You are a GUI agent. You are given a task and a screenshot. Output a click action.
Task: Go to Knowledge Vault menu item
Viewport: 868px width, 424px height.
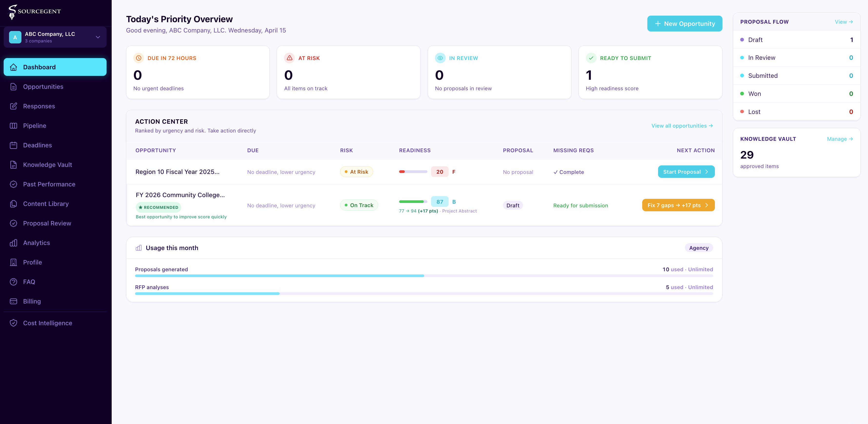pyautogui.click(x=48, y=165)
